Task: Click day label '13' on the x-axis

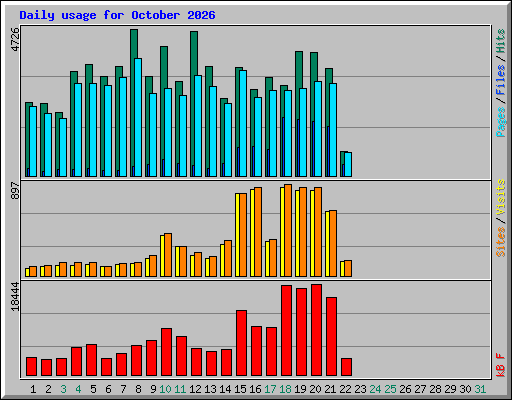Action: [x=210, y=389]
